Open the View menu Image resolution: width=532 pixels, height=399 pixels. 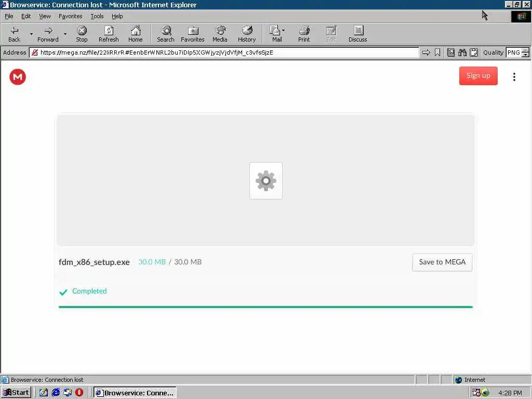tap(45, 16)
